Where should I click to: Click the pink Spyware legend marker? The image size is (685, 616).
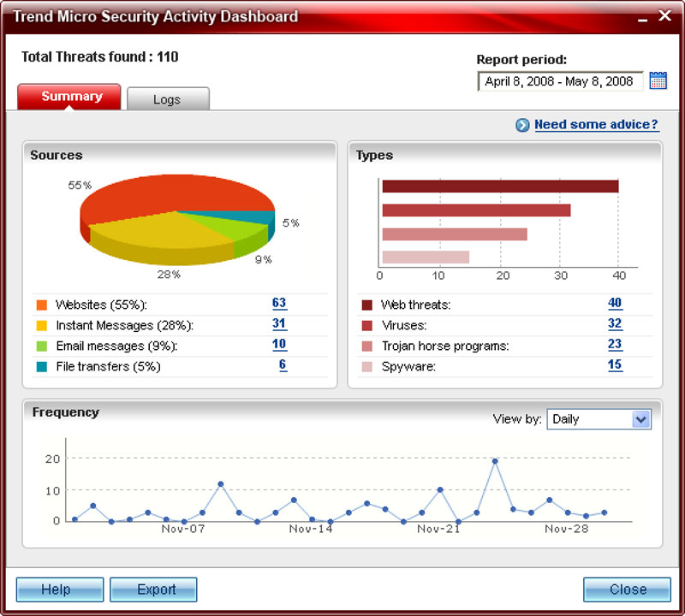pos(367,364)
